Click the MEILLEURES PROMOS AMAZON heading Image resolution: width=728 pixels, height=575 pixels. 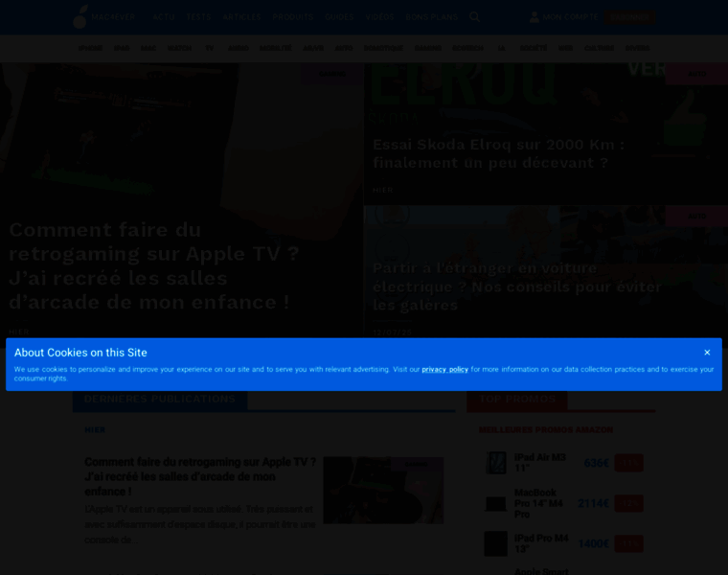(546, 429)
